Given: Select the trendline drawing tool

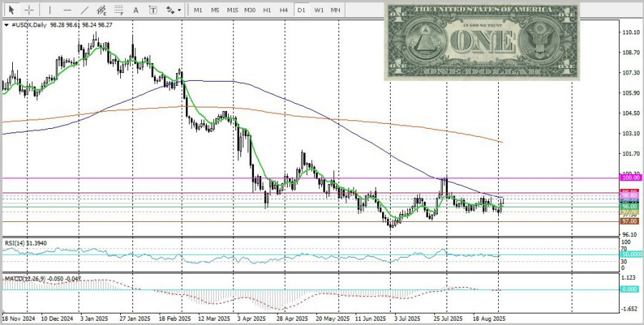Looking at the screenshot, I should click(84, 9).
